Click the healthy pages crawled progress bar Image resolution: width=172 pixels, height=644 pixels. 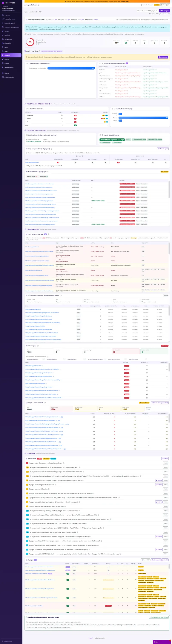tap(71, 68)
